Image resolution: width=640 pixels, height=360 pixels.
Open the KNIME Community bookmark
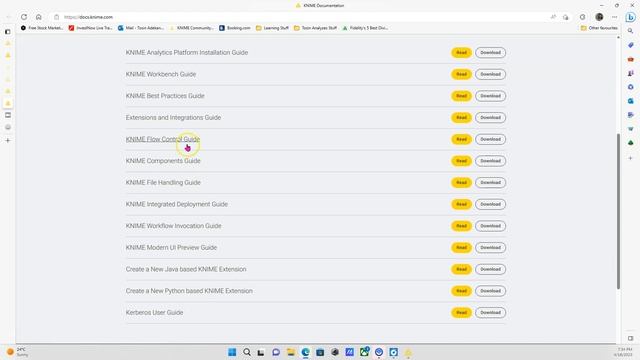[191, 28]
